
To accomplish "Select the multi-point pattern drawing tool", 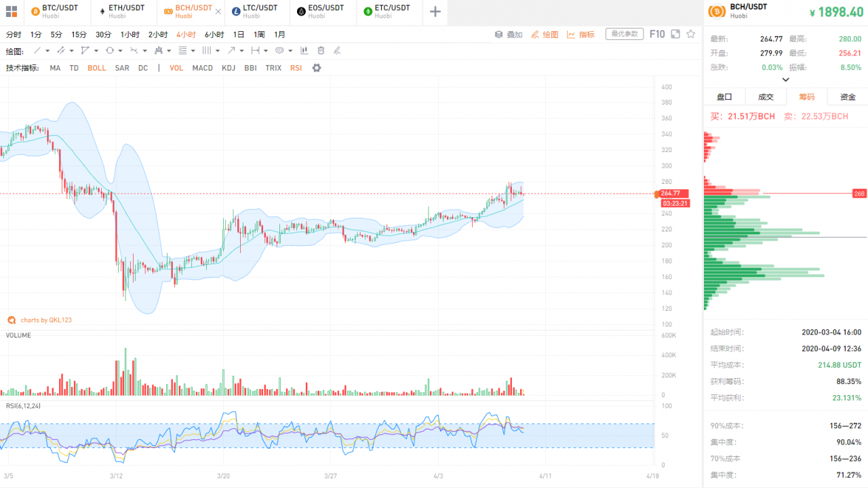I will click(159, 50).
